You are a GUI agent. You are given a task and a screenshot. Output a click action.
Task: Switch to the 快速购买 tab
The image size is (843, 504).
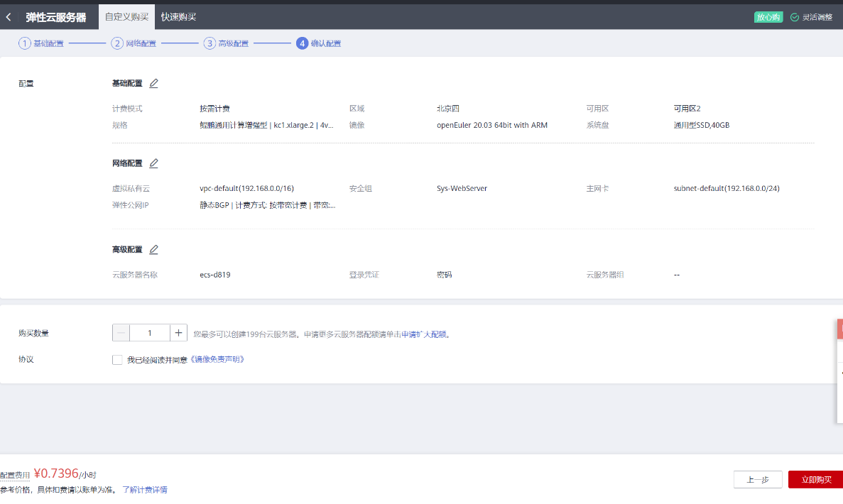[x=178, y=16]
